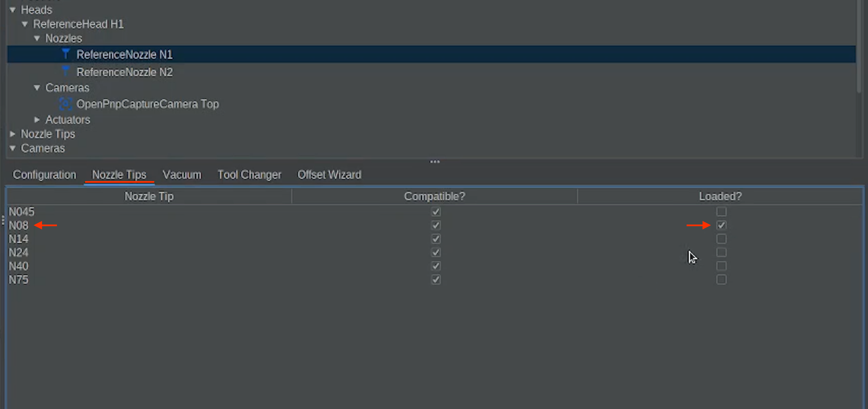Switch to the Vacuum tab
Viewport: 868px width, 409px height.
pos(182,175)
